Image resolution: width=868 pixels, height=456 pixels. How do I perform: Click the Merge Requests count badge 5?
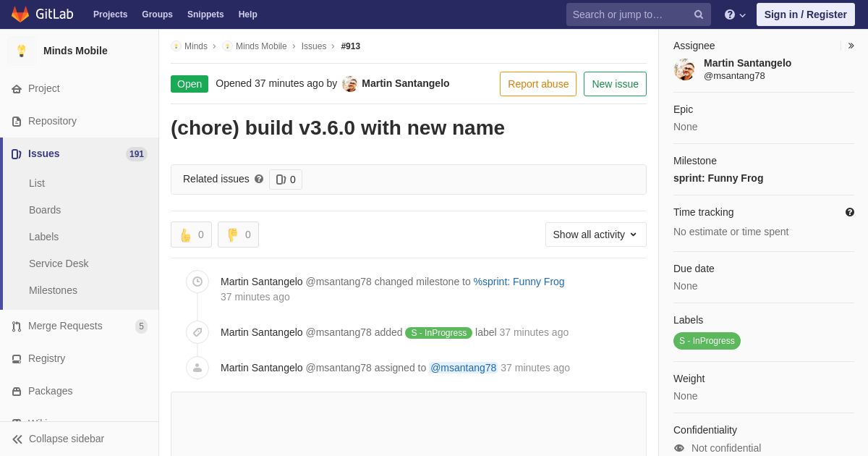[141, 326]
